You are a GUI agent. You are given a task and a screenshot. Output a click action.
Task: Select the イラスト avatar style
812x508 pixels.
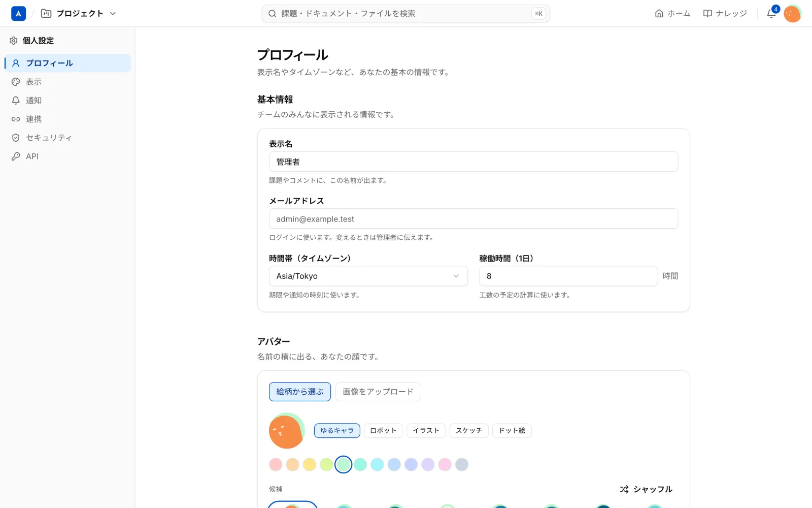pyautogui.click(x=426, y=430)
